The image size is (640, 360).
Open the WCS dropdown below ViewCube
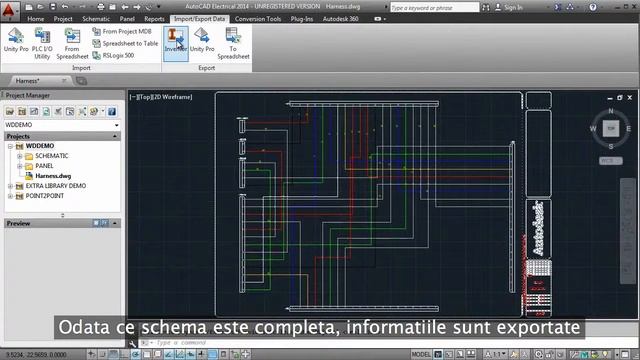(x=611, y=161)
